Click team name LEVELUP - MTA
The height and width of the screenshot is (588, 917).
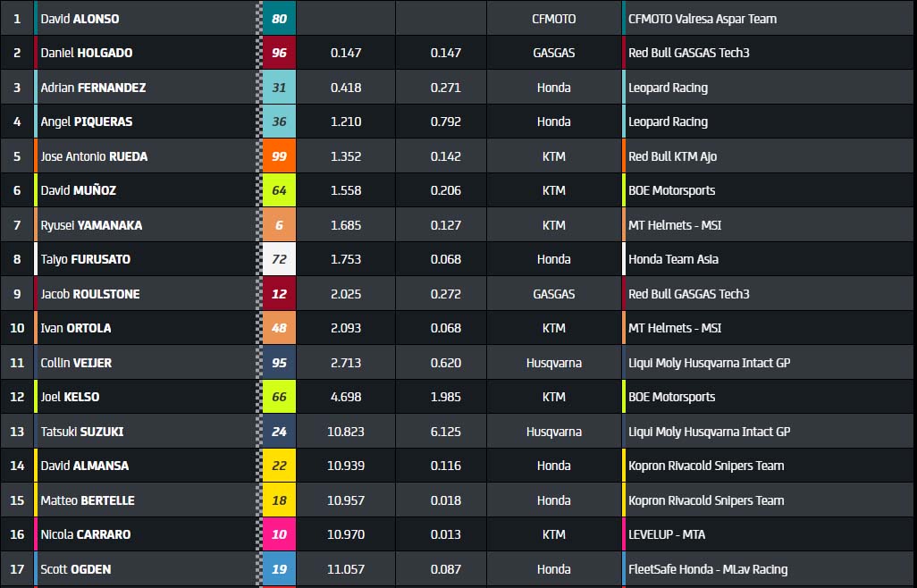click(667, 534)
